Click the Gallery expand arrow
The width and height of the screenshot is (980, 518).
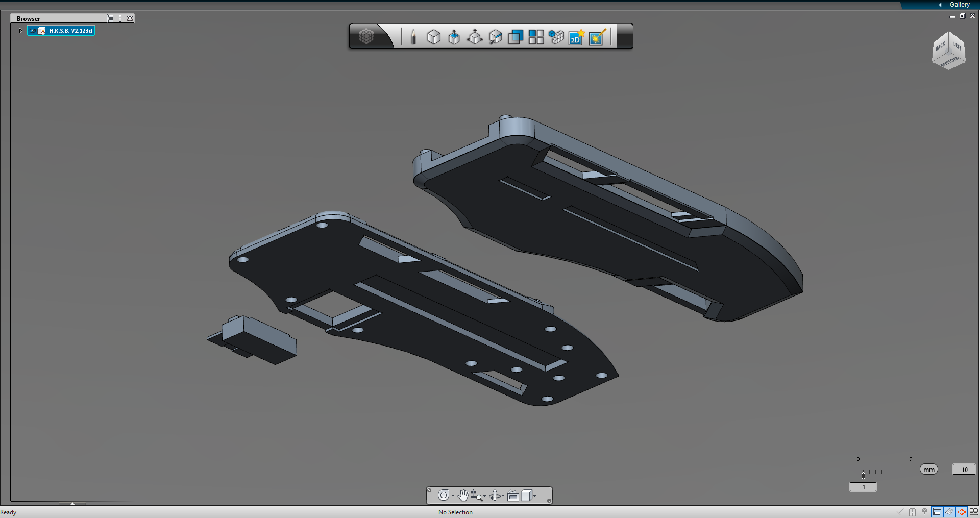pyautogui.click(x=940, y=5)
